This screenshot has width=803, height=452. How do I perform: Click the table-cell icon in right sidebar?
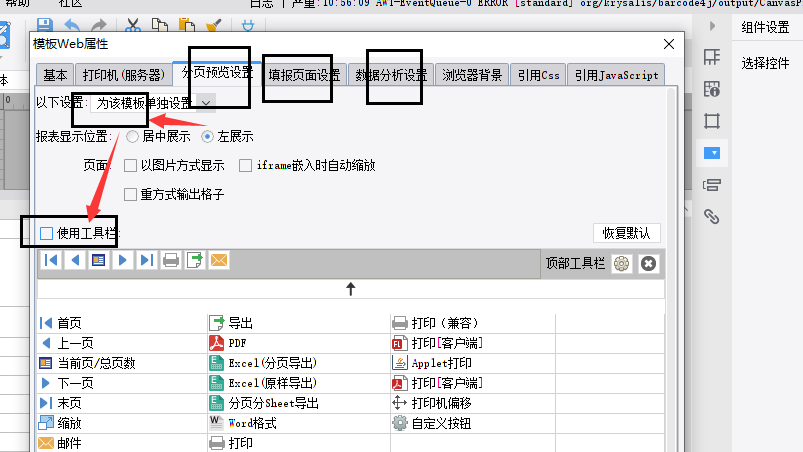712,57
